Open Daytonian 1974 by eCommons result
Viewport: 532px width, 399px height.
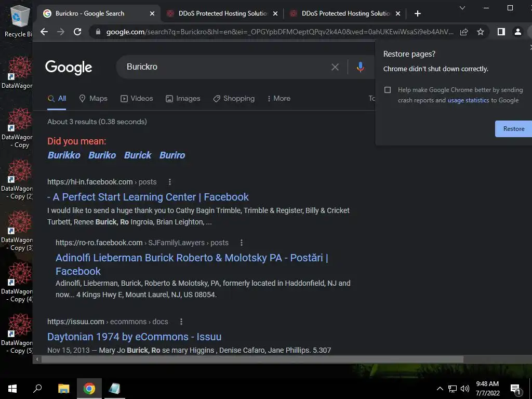coord(135,337)
